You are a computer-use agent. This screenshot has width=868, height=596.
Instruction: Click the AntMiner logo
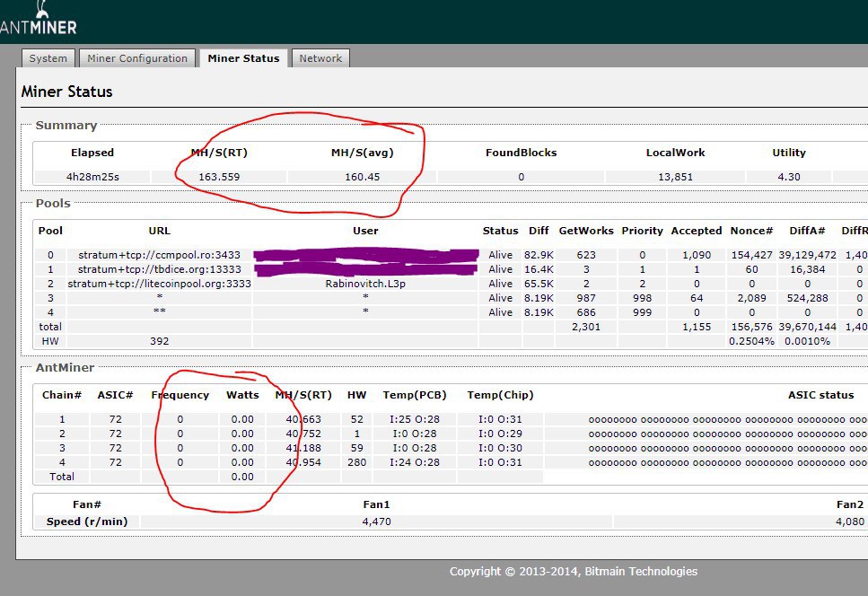click(39, 18)
